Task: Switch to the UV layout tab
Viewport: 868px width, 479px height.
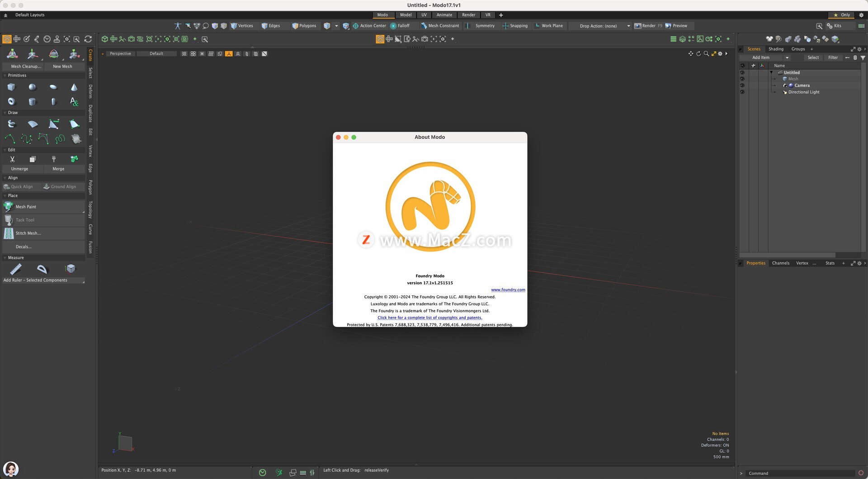Action: tap(424, 15)
